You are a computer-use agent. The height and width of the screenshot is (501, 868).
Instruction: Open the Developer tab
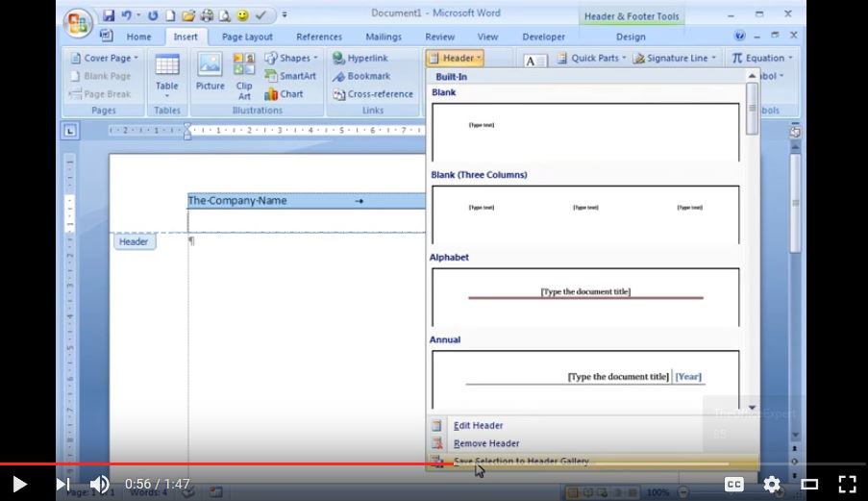544,38
